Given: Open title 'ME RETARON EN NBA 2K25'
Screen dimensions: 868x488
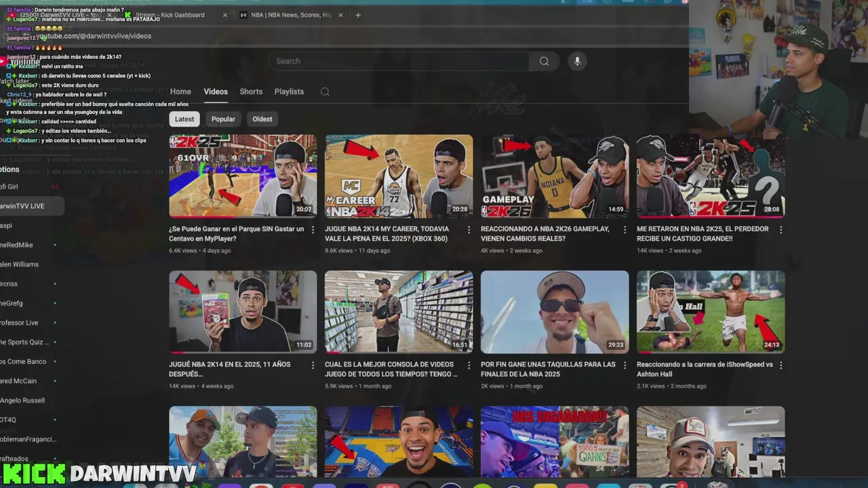Looking at the screenshot, I should coord(703,234).
